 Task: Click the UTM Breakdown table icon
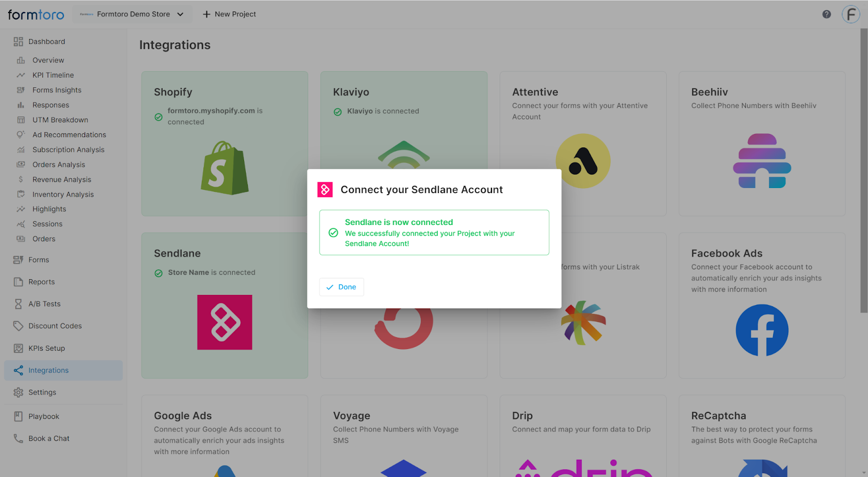point(21,120)
